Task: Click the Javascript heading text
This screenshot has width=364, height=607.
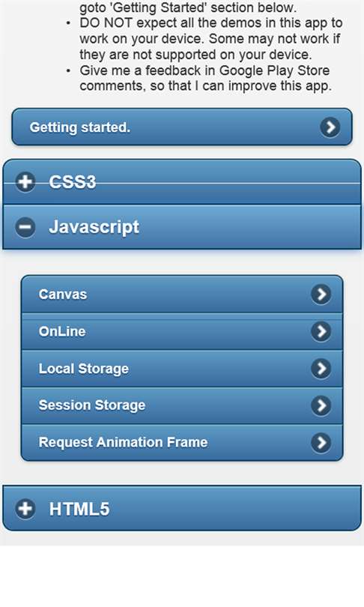Action: coord(94,227)
